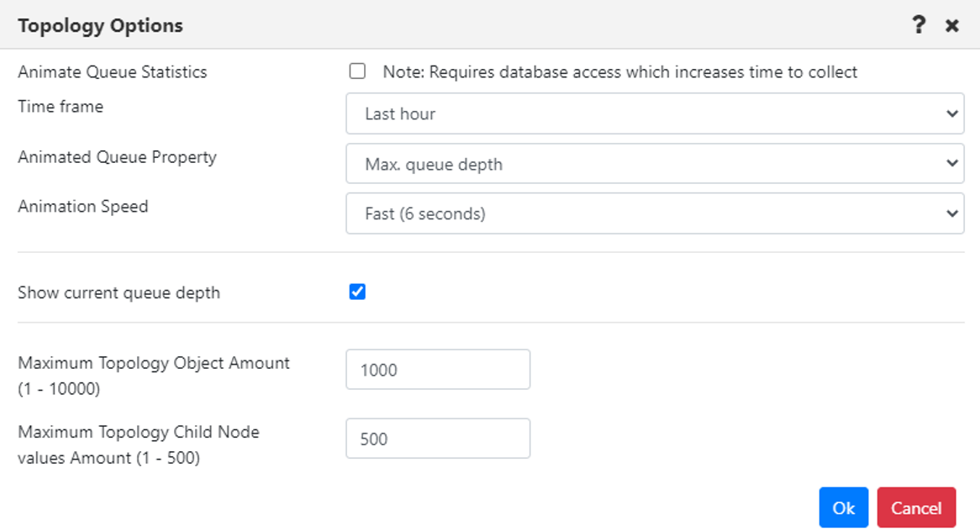Viewport: 980px width, 531px height.
Task: Click the Animation Speed label
Action: click(x=83, y=207)
